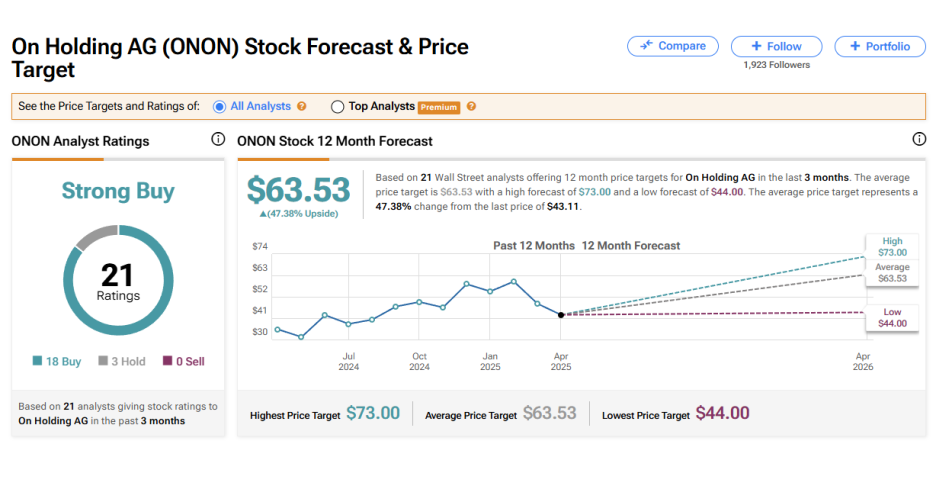Open info icon for ONON Analyst Ratings
Screen dimensions: 936x486
pos(218,139)
